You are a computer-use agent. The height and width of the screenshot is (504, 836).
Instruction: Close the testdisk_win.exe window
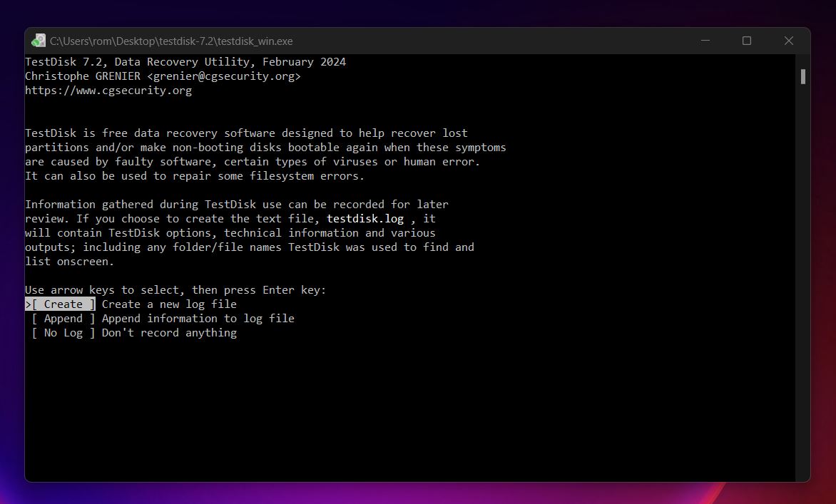click(x=789, y=41)
